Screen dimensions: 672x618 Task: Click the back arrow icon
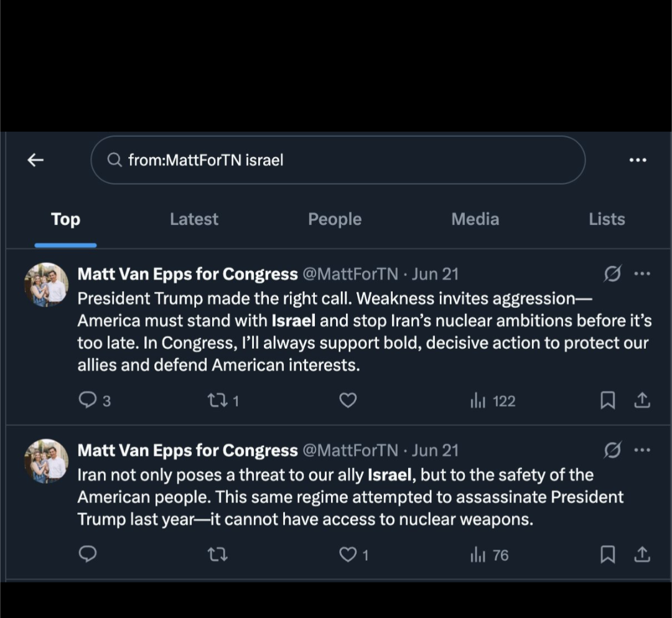pos(35,160)
